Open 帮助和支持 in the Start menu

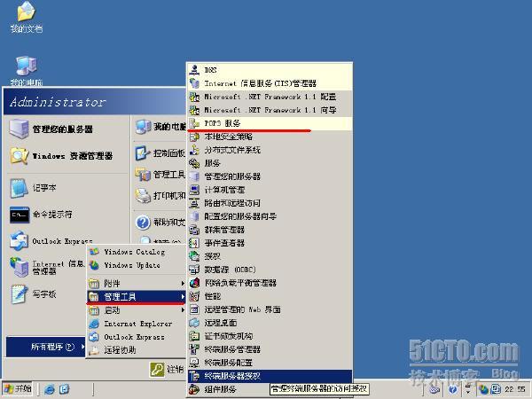coord(160,223)
